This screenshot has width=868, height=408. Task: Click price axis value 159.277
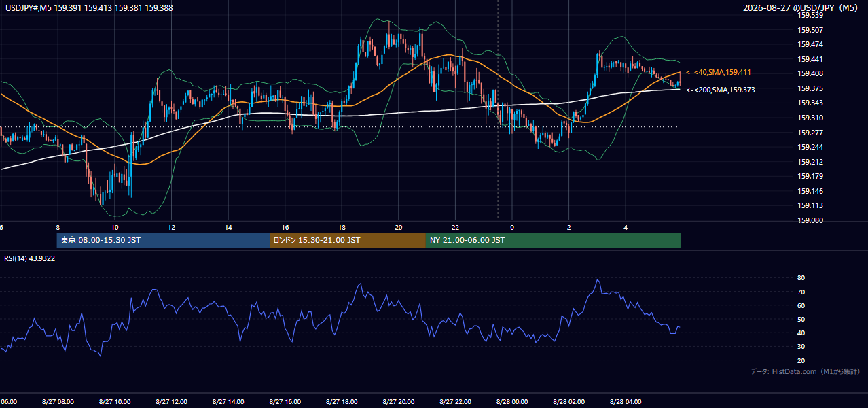tap(810, 133)
